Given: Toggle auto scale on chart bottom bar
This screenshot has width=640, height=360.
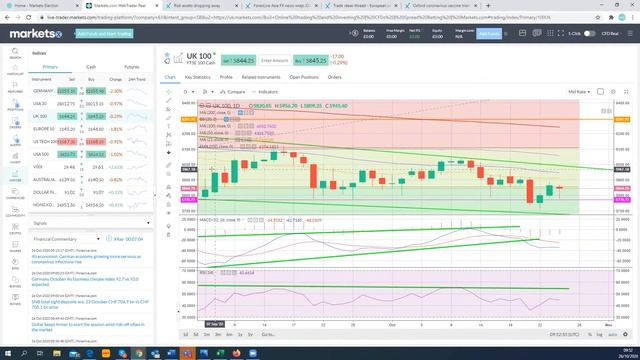Looking at the screenshot, I should pos(612,335).
